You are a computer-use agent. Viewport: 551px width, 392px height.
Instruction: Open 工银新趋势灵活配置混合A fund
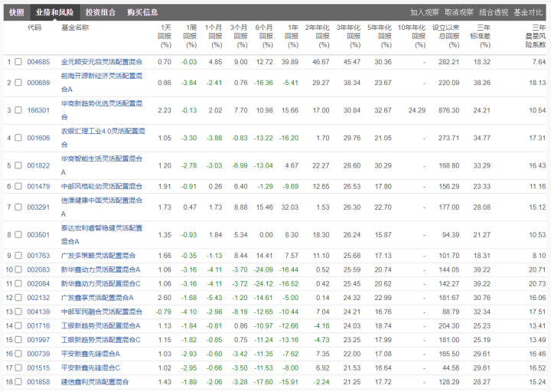click(100, 326)
